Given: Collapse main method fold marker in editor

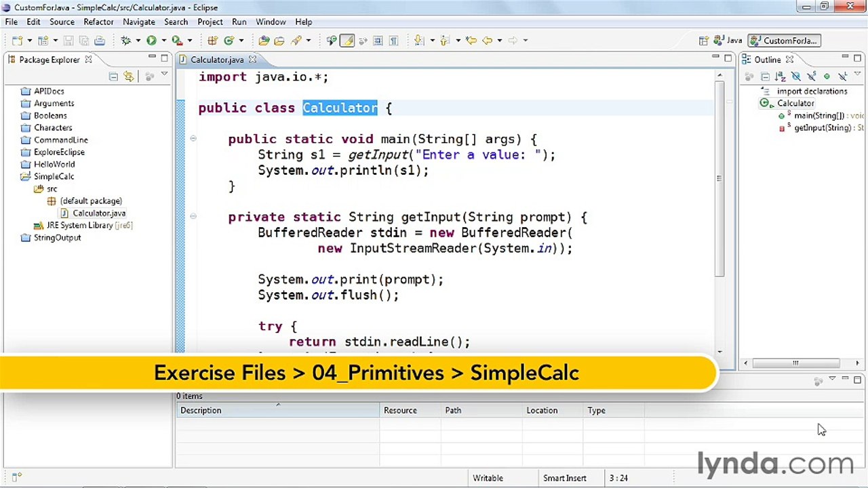Looking at the screenshot, I should point(193,138).
